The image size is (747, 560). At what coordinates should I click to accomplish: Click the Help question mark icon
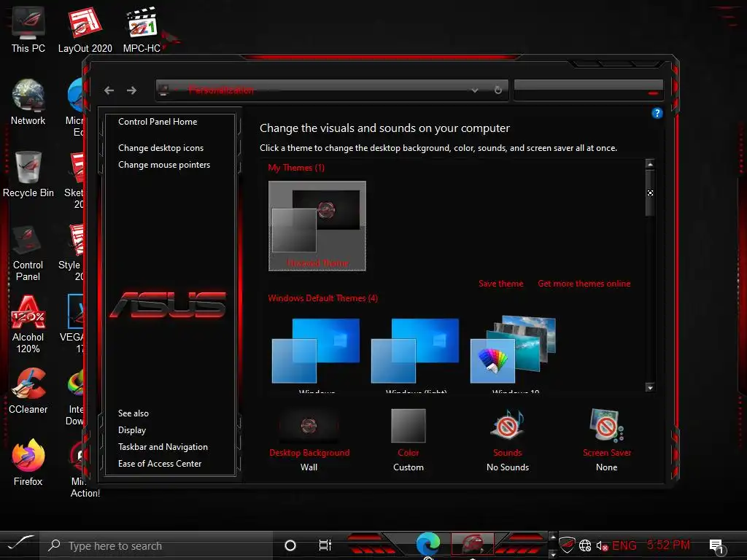pos(657,113)
